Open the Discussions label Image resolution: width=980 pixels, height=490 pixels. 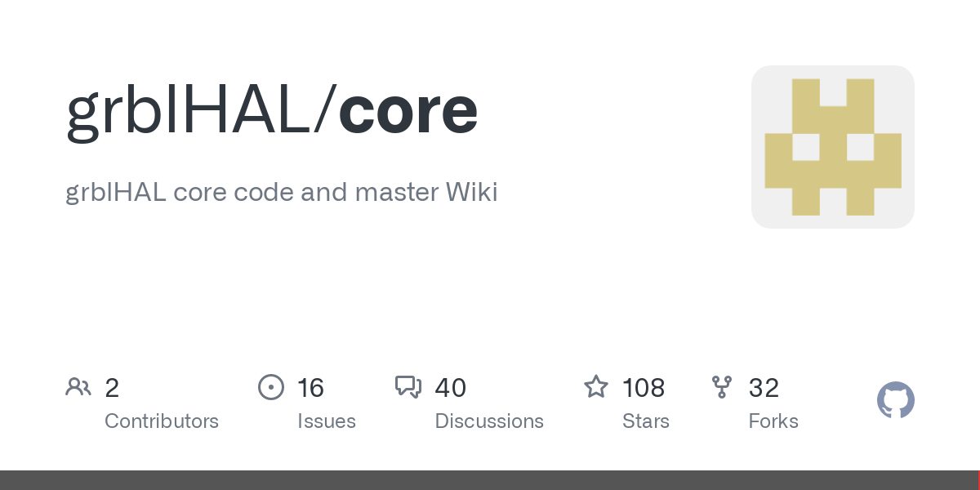point(489,421)
